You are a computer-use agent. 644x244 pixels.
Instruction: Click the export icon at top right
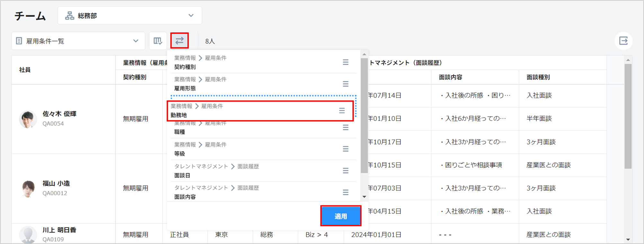[x=623, y=41]
